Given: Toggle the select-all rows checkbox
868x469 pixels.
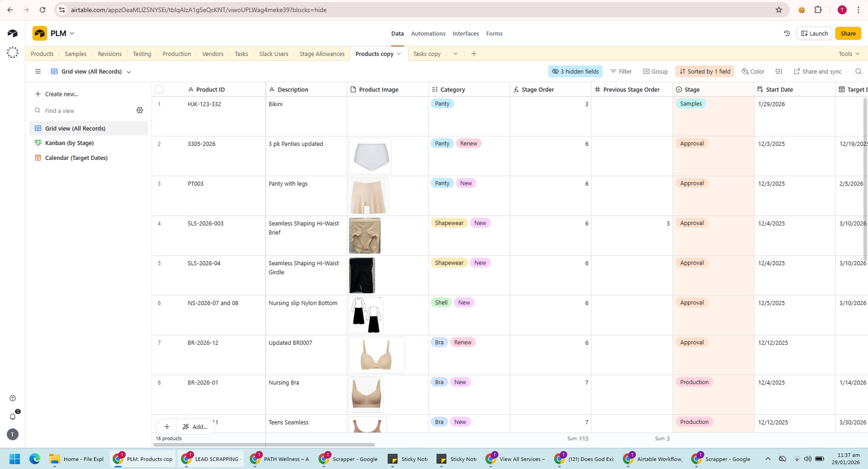Looking at the screenshot, I should [x=159, y=89].
